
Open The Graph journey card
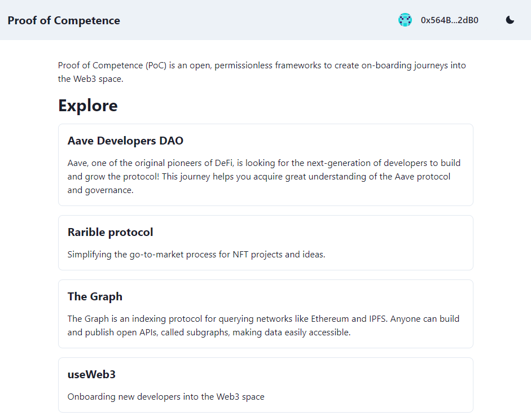[265, 314]
